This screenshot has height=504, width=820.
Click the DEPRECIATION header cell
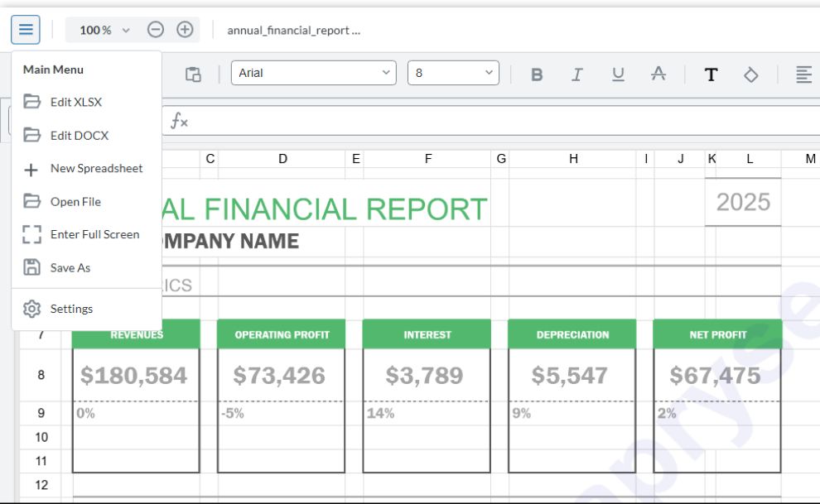click(572, 334)
